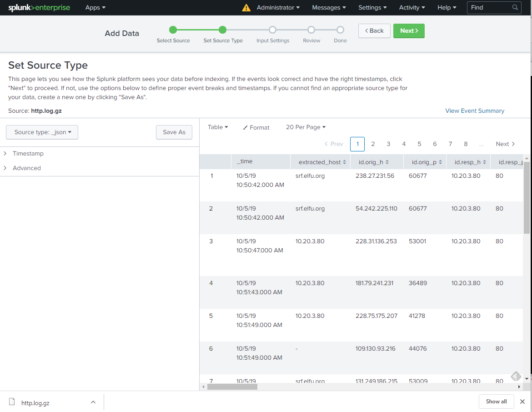Open the download options chevron for http.log.gz
532x412 pixels.
coord(93,402)
